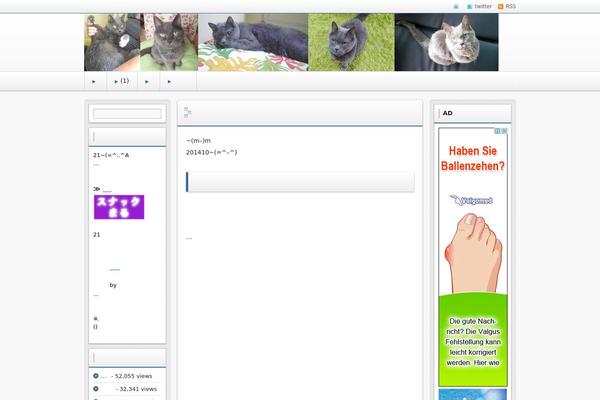Open the popular post with 32,341 views
600x400 pixels.
point(136,389)
